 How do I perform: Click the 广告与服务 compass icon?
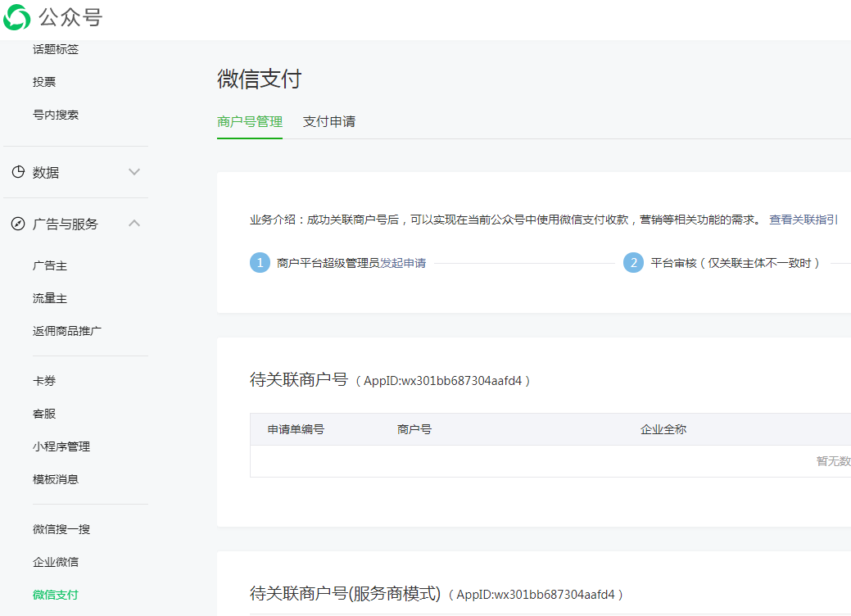coord(18,224)
